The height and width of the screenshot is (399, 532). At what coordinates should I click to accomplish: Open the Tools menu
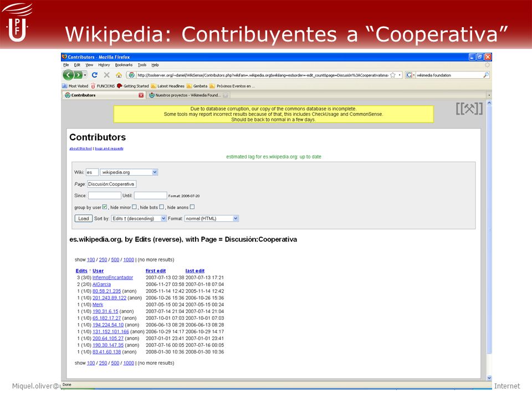142,65
